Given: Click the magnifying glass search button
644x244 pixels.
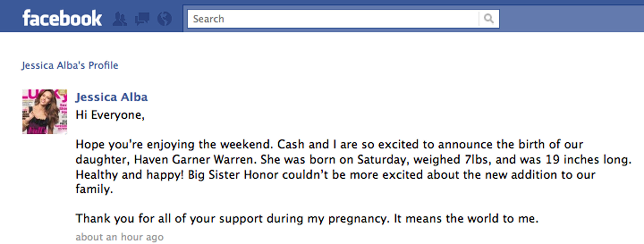Looking at the screenshot, I should 489,19.
